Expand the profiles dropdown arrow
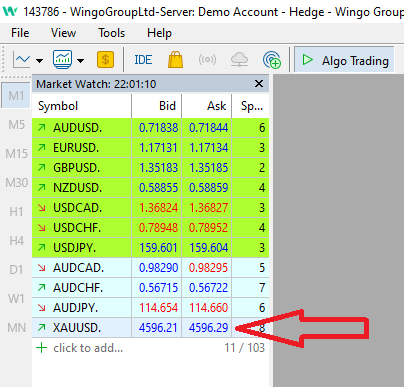404x387 pixels. tap(81, 61)
